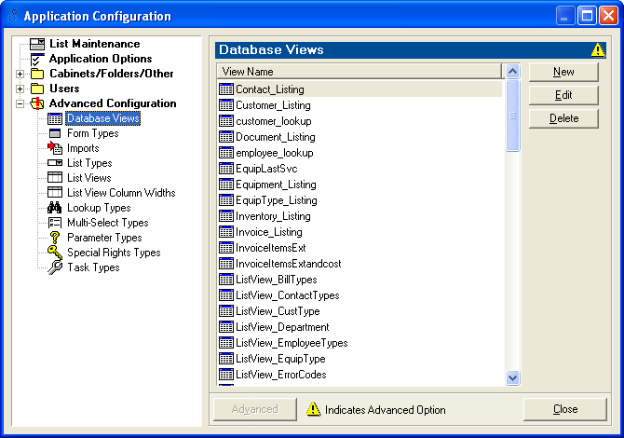The width and height of the screenshot is (624, 438).
Task: Click the grid icon beside ListView_ErrorCodes
Action: [x=226, y=374]
